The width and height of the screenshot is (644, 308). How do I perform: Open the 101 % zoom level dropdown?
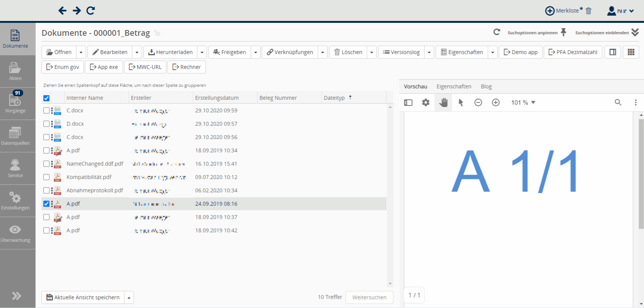523,102
